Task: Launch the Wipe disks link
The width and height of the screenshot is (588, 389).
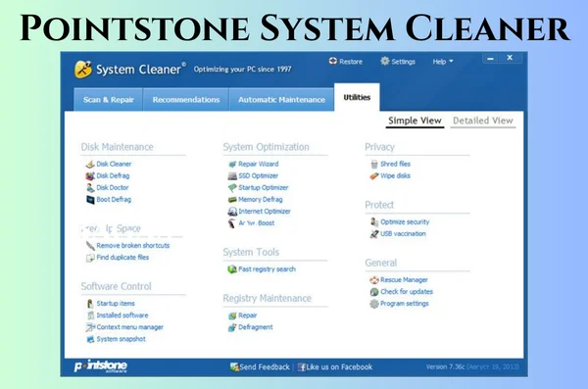Action: point(395,176)
